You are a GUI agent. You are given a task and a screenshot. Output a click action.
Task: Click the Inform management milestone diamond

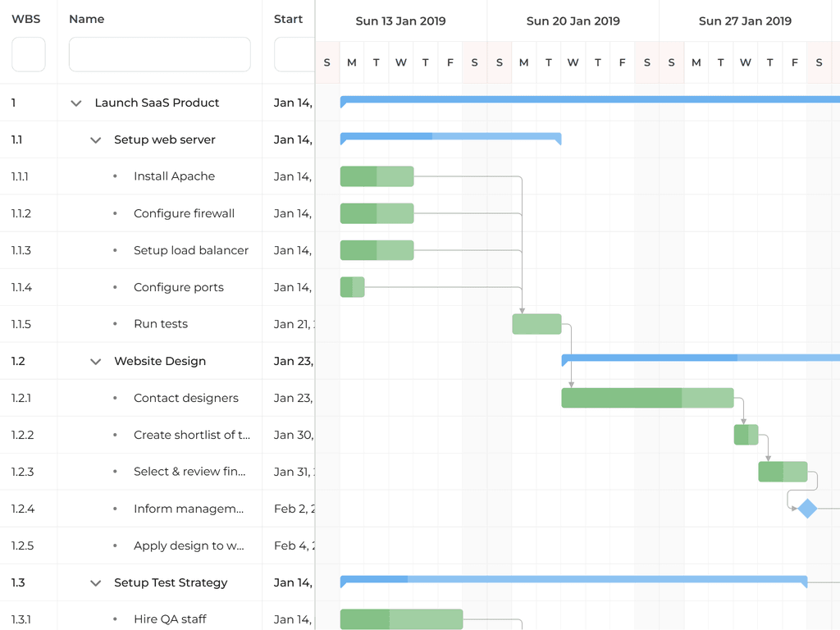tap(807, 509)
